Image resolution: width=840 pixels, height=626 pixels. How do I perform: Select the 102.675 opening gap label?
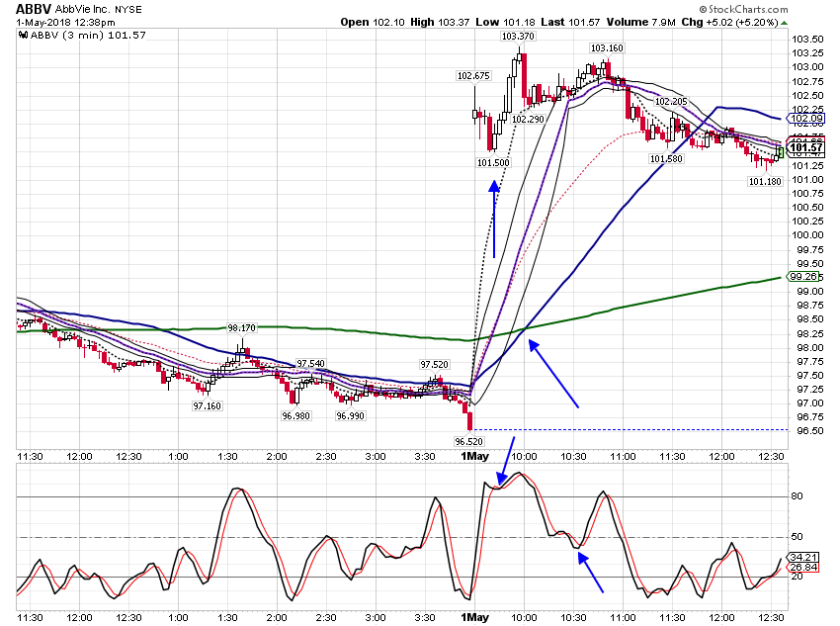473,76
